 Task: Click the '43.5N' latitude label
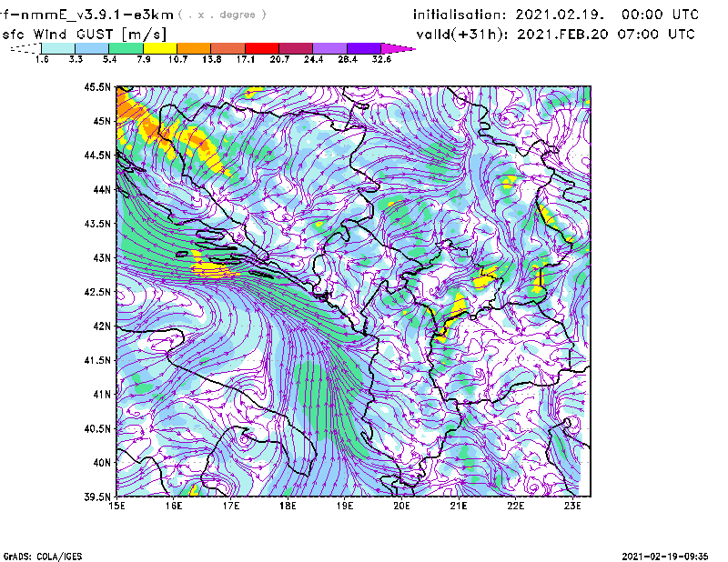97,223
